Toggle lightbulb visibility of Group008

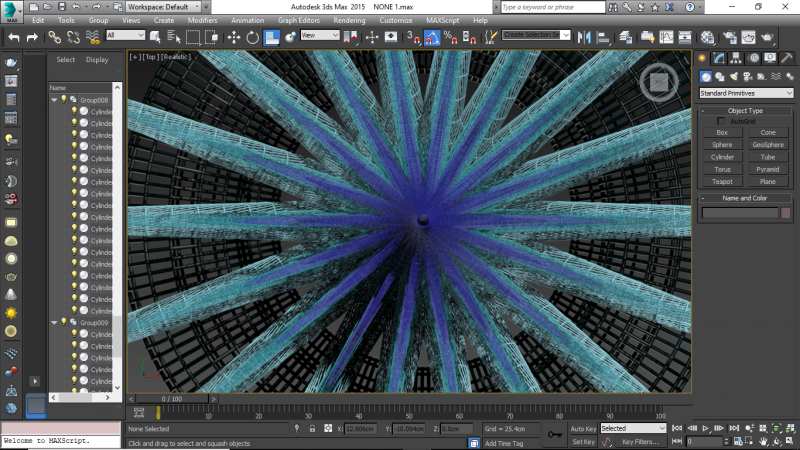(x=64, y=99)
